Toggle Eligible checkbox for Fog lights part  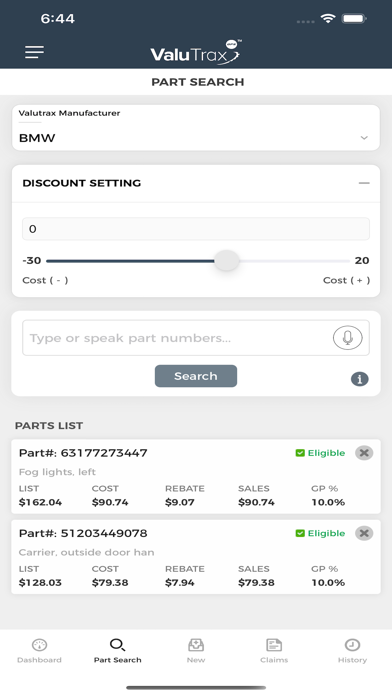tap(300, 453)
